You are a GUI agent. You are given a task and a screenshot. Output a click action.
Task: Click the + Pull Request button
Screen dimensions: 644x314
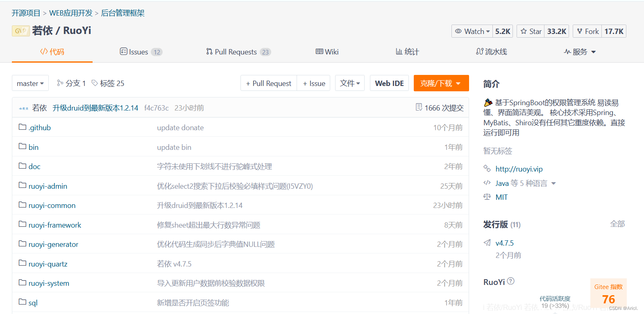coord(269,83)
